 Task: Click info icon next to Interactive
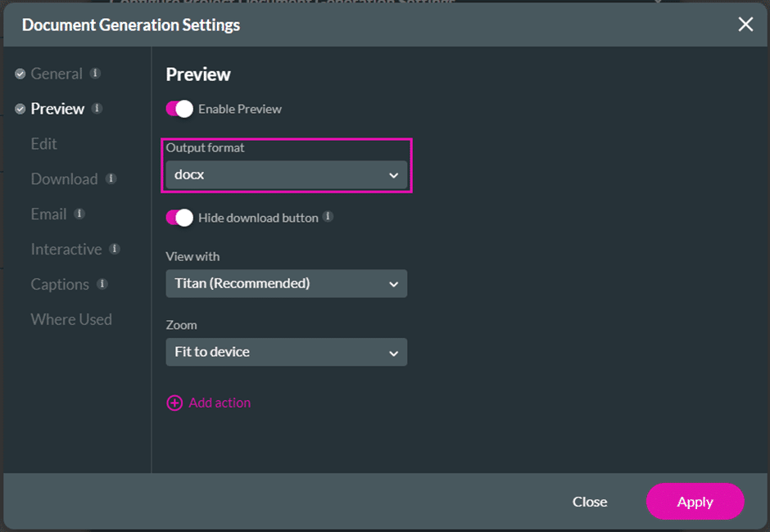coord(115,249)
